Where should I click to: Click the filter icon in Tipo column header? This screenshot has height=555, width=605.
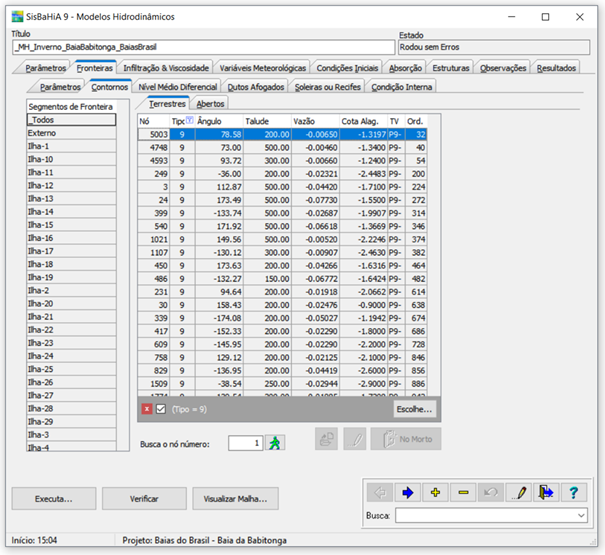tap(189, 120)
